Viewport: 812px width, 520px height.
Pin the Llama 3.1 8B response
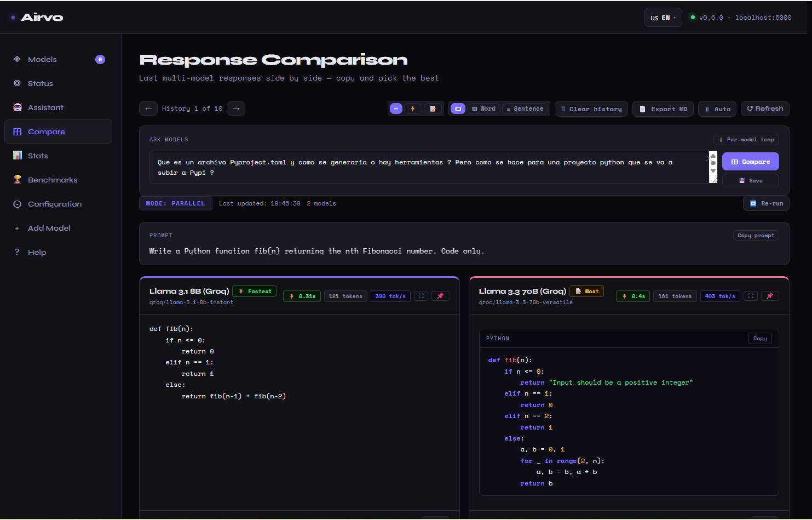click(x=441, y=296)
